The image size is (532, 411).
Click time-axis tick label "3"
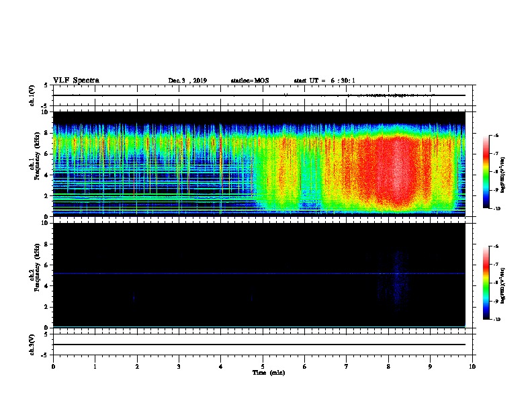click(179, 367)
